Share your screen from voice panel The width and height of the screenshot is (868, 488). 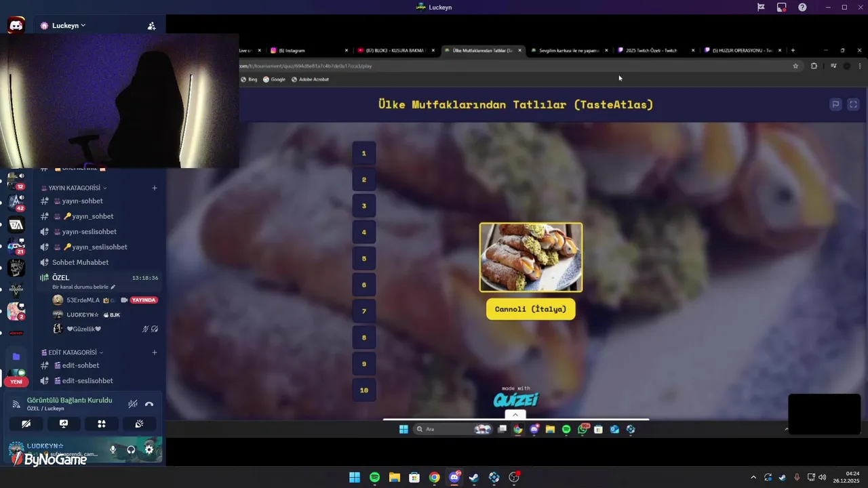(64, 424)
